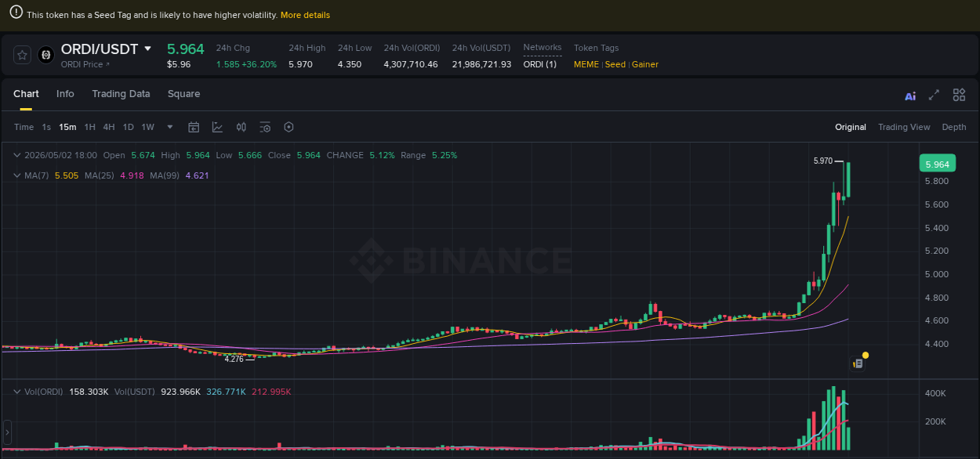This screenshot has width=980, height=459.
Task: Click the news event marker icon on chart
Action: click(858, 363)
